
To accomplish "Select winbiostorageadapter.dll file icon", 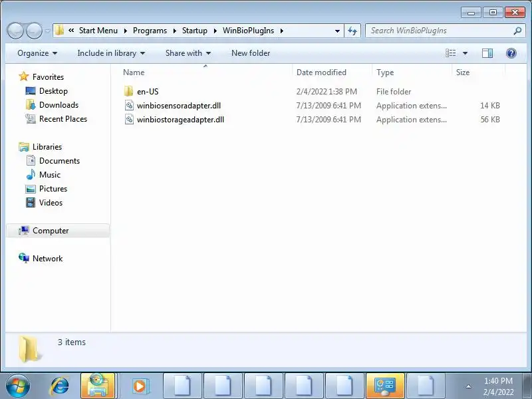I will point(129,120).
